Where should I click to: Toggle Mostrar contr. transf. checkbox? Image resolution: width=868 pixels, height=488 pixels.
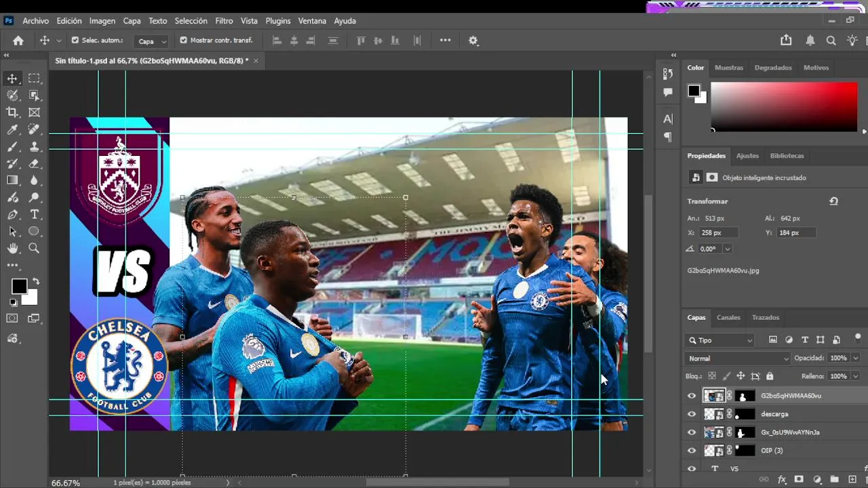(x=183, y=41)
